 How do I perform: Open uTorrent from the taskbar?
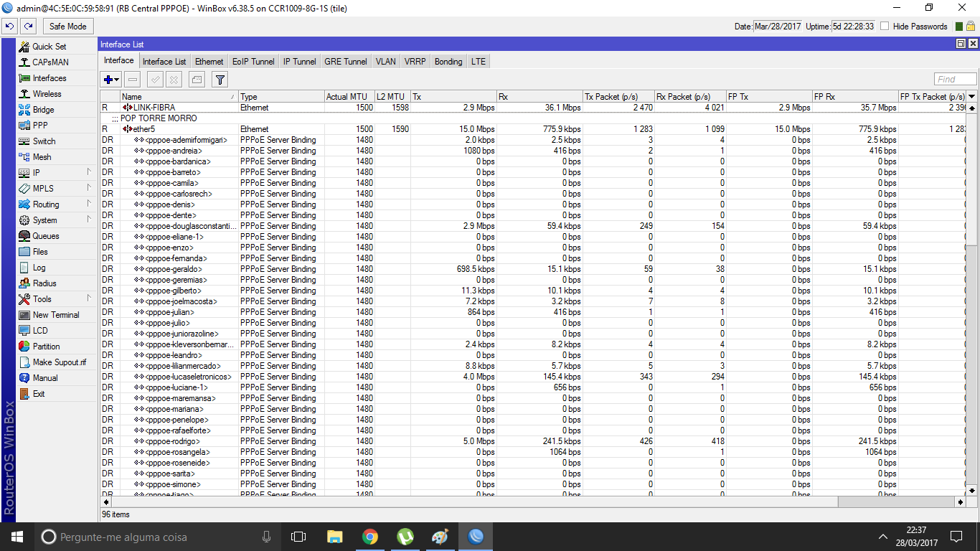[x=405, y=537]
